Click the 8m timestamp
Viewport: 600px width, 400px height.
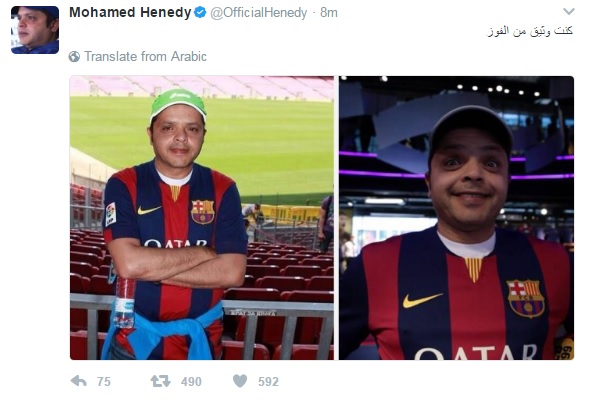pyautogui.click(x=329, y=13)
